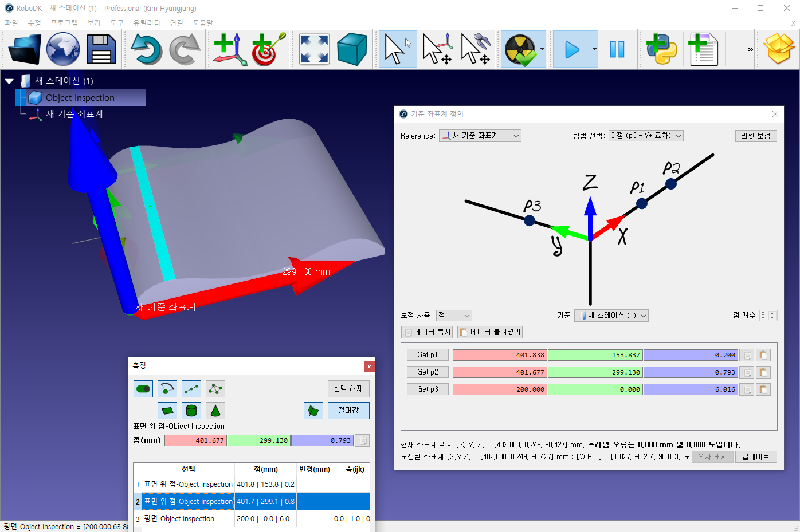This screenshot has height=532, width=800.
Task: Open the 보기 menu
Action: pos(94,23)
